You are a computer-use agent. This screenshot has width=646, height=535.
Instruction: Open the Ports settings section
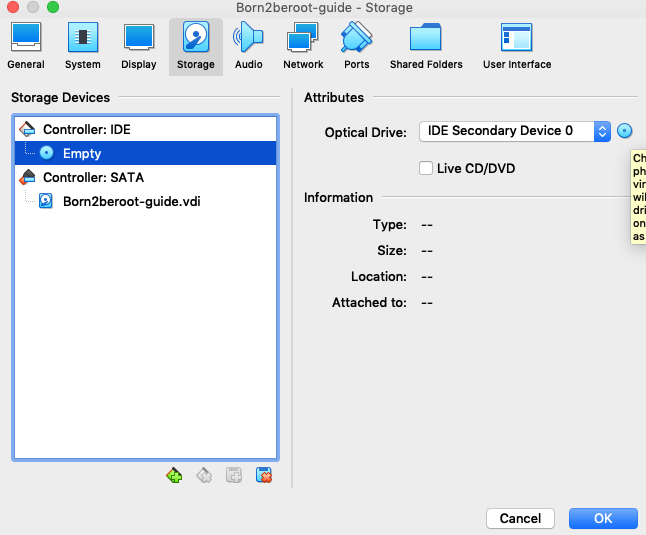pos(357,47)
